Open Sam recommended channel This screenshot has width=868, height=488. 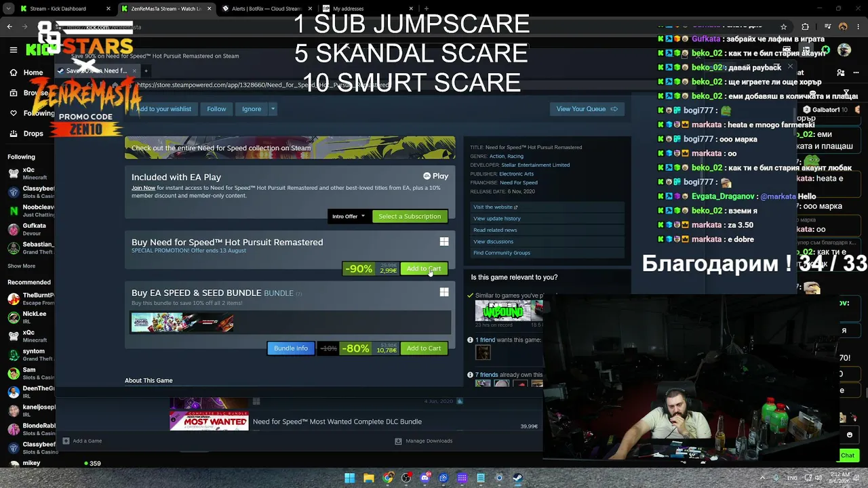30,373
